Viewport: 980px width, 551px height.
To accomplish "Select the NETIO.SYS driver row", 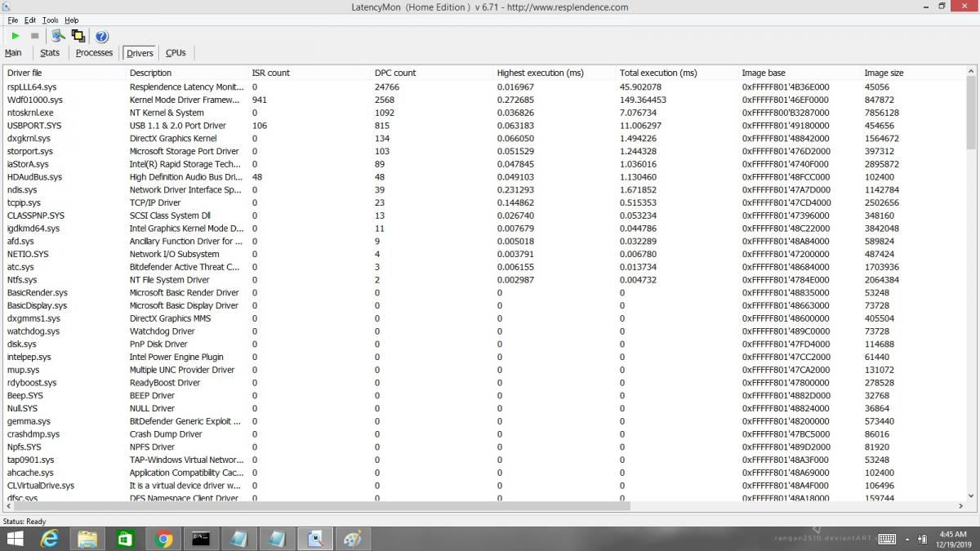I will [484, 254].
